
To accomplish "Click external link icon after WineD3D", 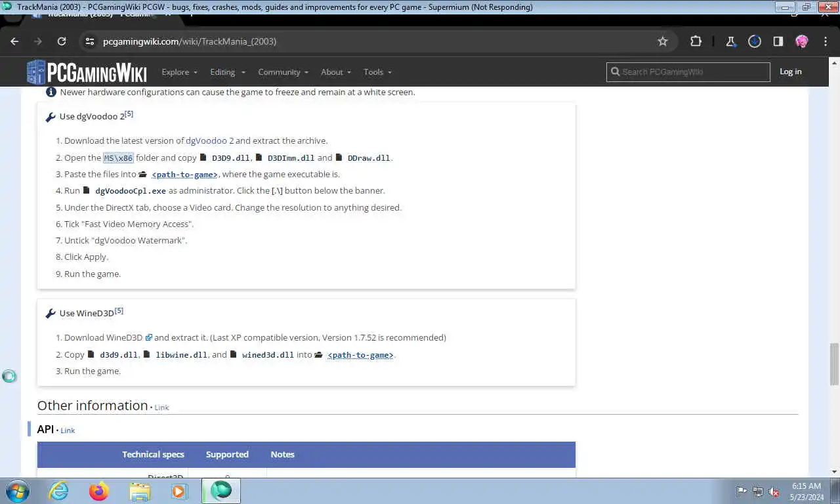I will point(148,338).
